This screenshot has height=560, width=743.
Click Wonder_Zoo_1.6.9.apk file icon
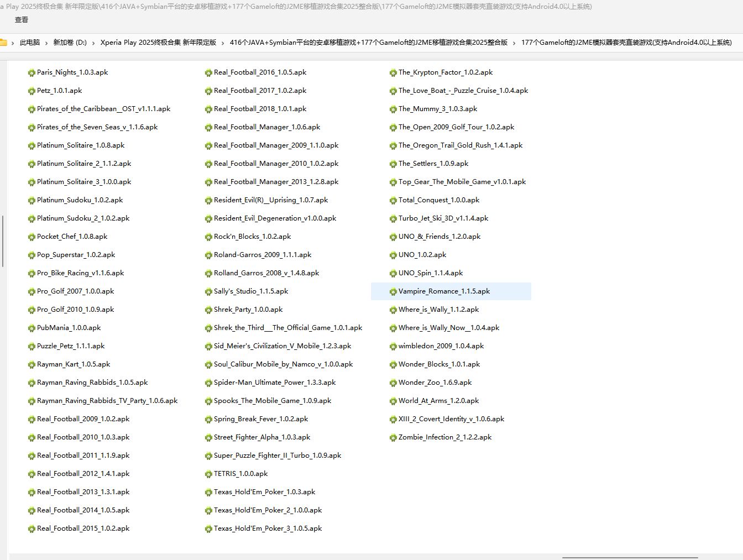click(x=393, y=383)
